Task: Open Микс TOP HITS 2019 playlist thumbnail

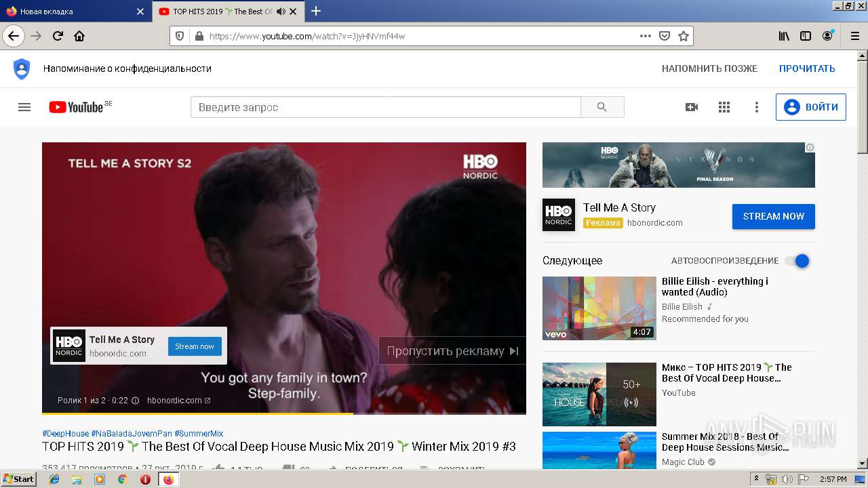Action: click(599, 394)
